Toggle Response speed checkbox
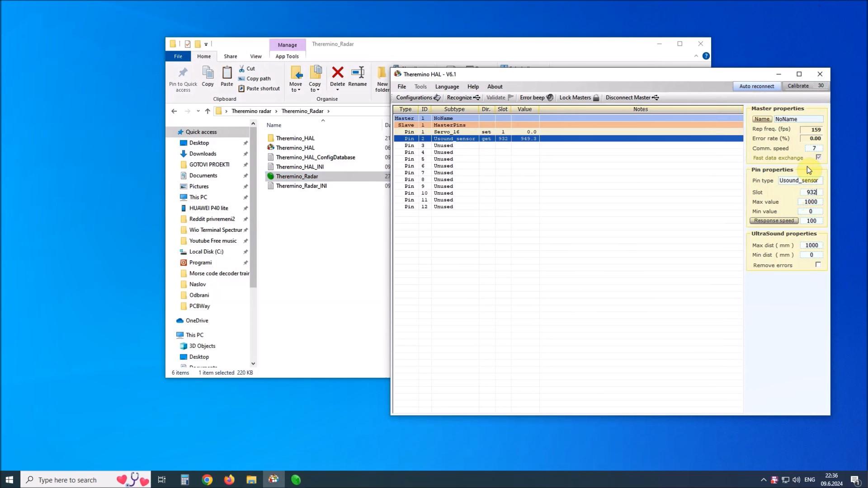The image size is (868, 488). 774,221
